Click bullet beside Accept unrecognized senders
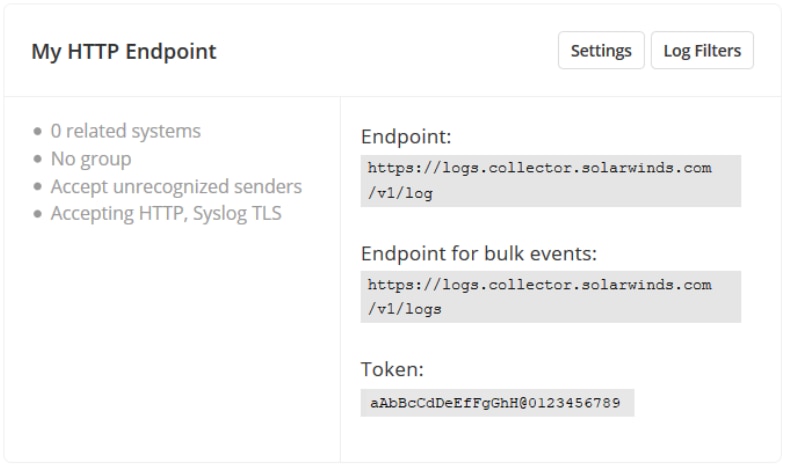This screenshot has height=466, width=785. (x=38, y=187)
